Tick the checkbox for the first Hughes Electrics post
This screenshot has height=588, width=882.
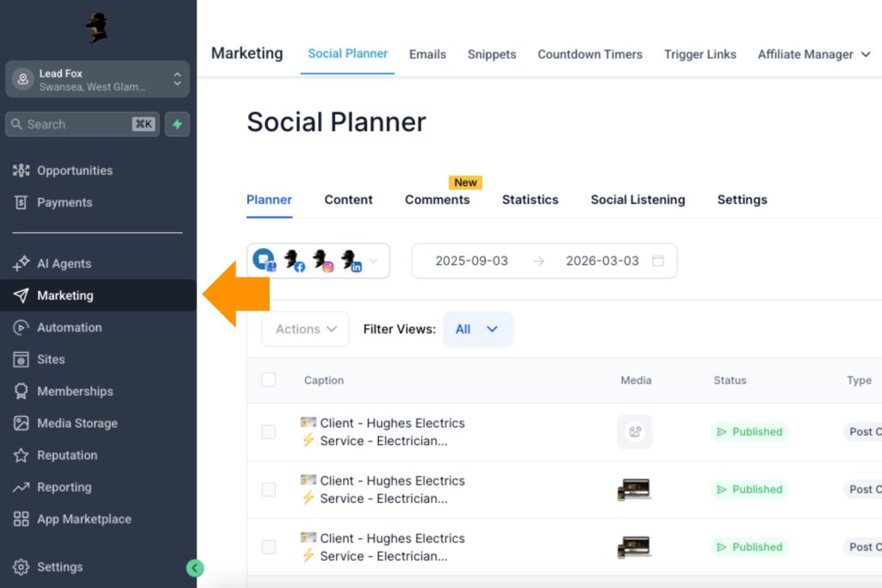[268, 431]
